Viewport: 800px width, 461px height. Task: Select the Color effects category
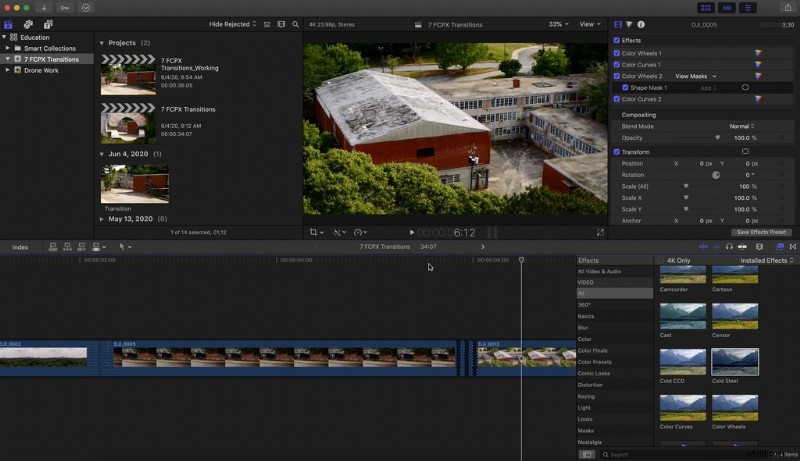584,339
